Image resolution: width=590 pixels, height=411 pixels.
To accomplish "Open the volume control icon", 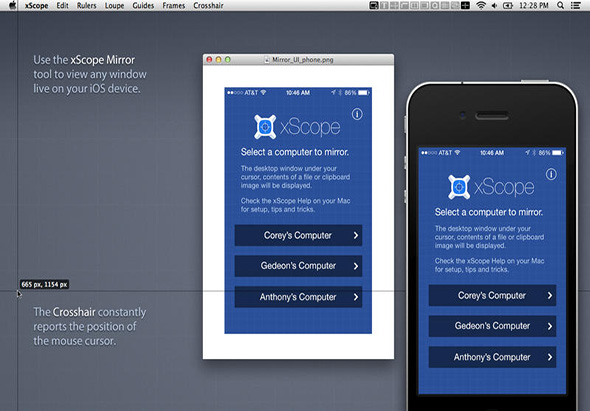I will click(x=494, y=6).
